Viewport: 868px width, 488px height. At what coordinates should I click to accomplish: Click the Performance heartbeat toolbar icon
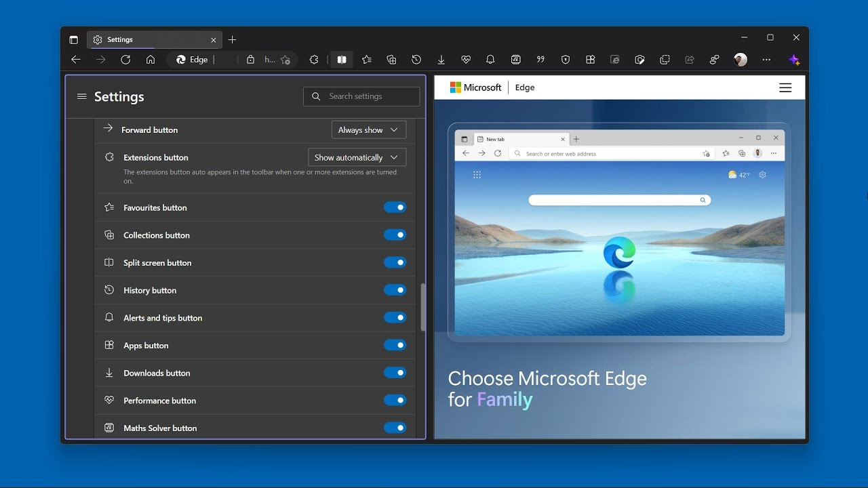coord(466,60)
